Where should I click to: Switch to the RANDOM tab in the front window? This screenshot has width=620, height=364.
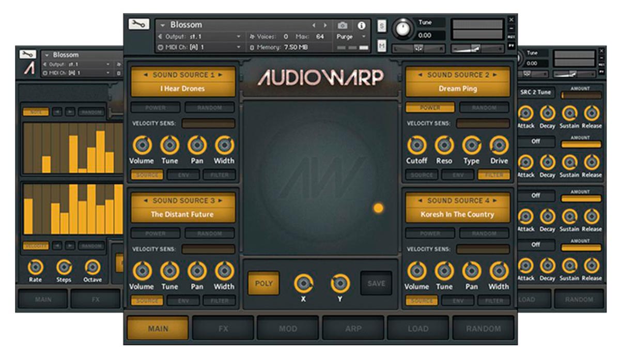483,328
